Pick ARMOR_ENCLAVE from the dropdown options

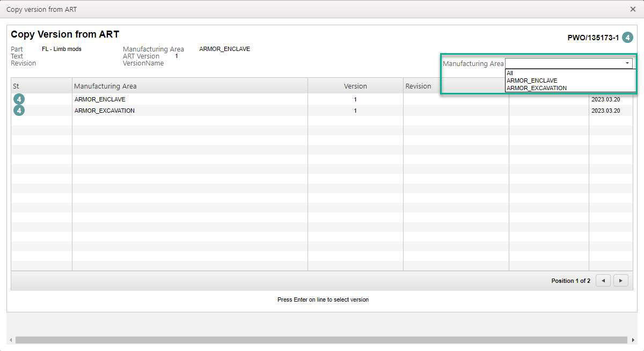(532, 81)
